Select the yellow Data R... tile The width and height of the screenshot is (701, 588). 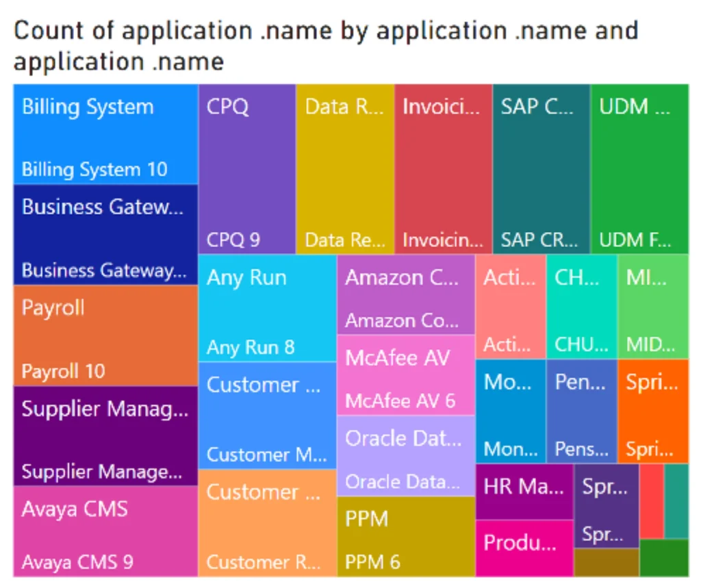pos(345,169)
